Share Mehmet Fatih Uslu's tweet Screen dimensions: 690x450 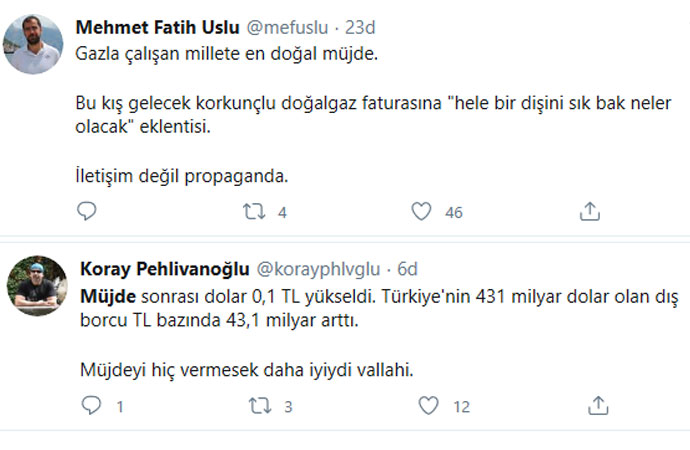click(590, 211)
